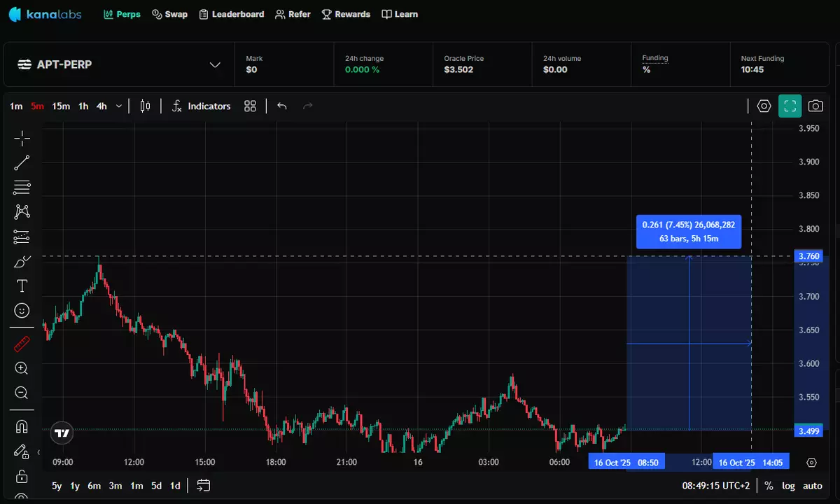Expand the APT-PERP market selector

click(215, 65)
